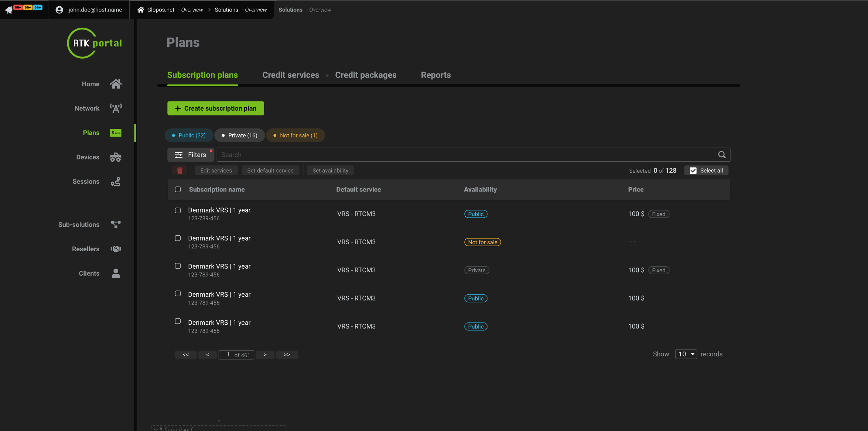This screenshot has width=868, height=431.
Task: Open the Show 10 records dropdown
Action: [686, 354]
